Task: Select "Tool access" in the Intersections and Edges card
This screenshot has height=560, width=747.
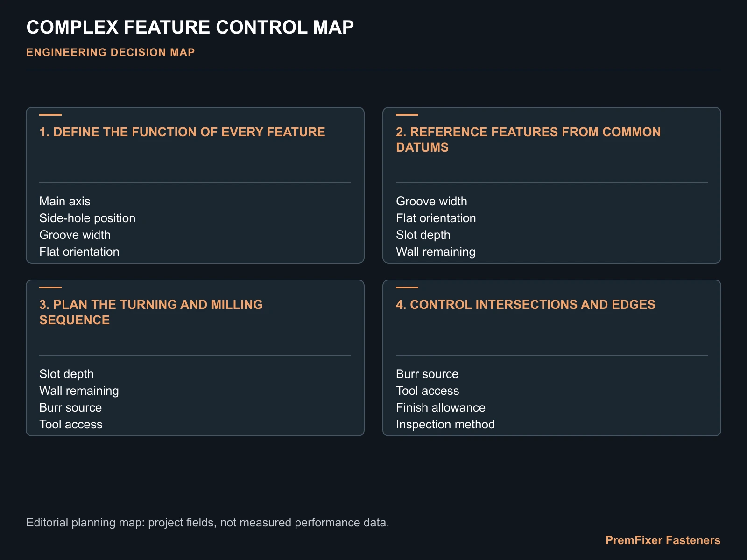Action: click(x=428, y=391)
